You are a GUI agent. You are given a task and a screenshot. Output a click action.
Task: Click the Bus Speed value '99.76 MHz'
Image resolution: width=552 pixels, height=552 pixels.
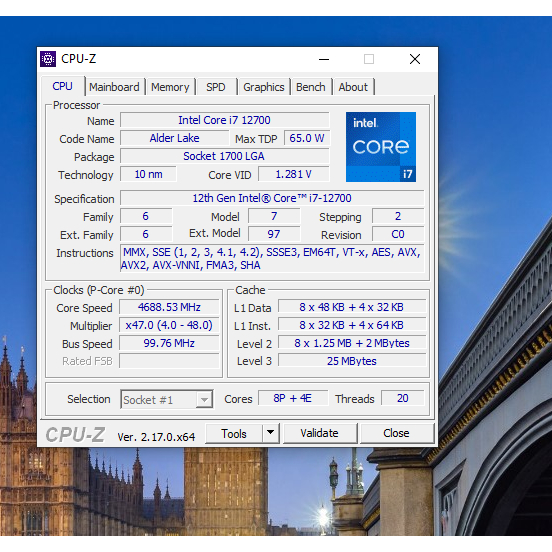click(169, 343)
